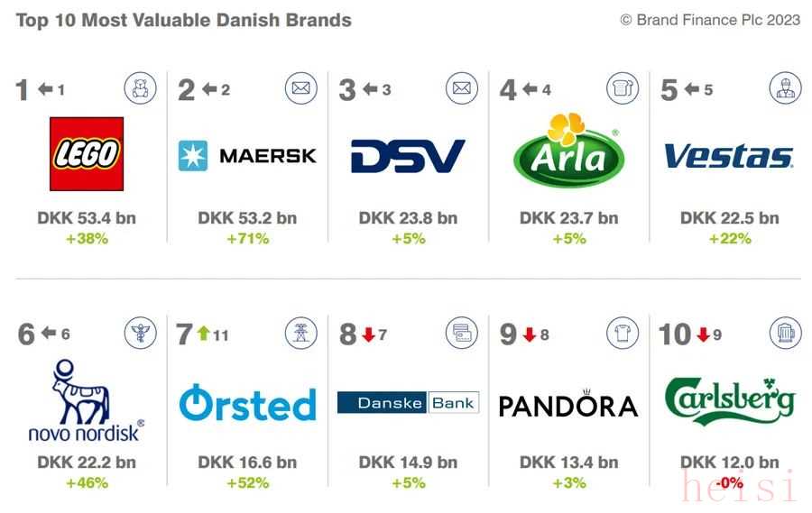
Task: Click the beer mug icon above Carlsberg
Action: pos(784,333)
